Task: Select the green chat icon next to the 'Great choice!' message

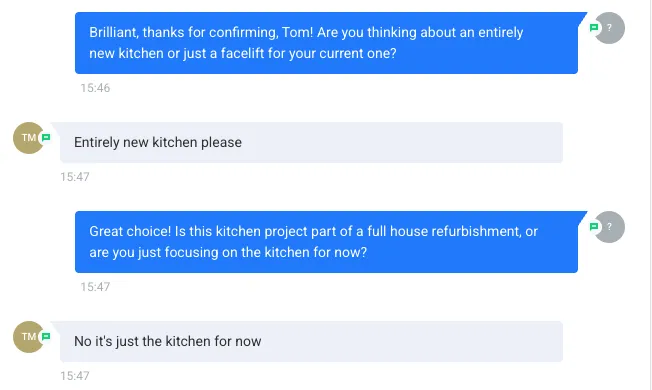Action: pyautogui.click(x=594, y=226)
